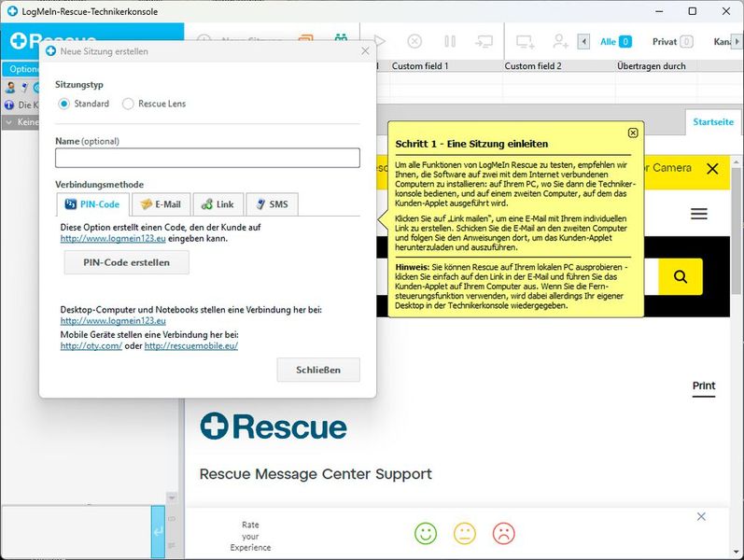Open the hamburger menu on the web page
This screenshot has height=560, width=744.
[699, 214]
